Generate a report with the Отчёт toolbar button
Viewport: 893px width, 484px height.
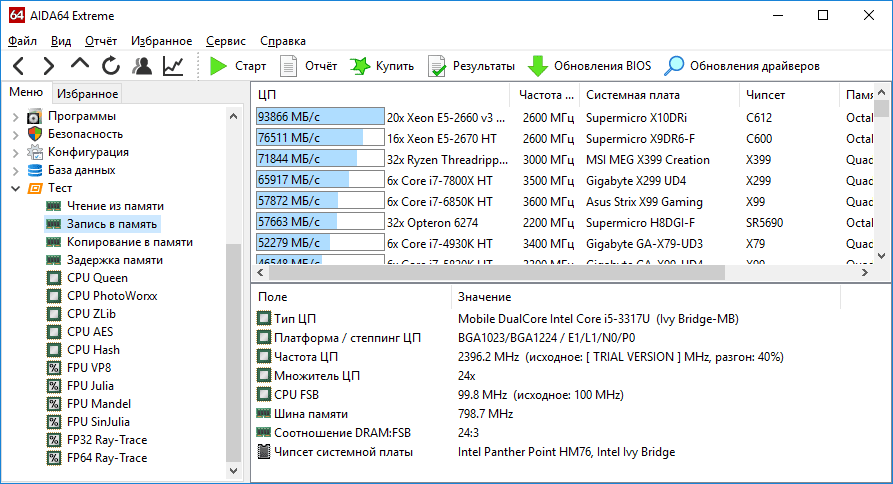(309, 66)
